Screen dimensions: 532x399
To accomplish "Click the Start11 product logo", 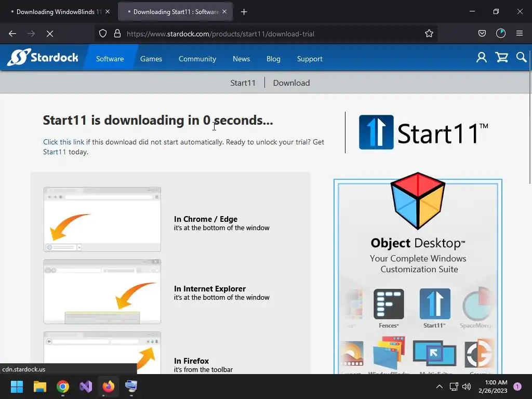I will tap(423, 132).
